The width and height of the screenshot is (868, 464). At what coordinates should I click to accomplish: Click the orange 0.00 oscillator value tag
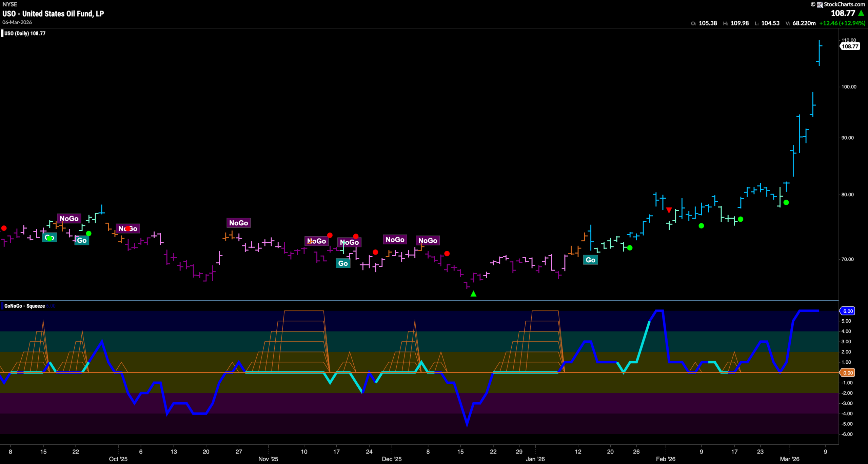point(848,373)
